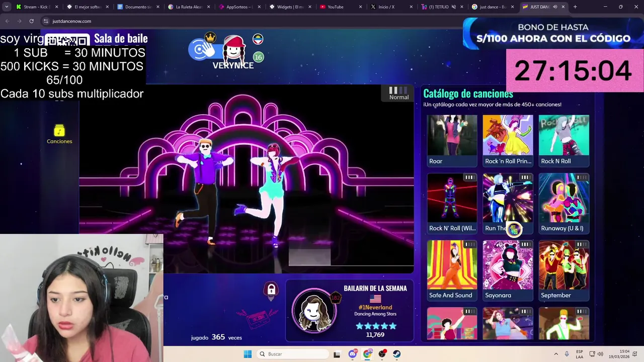Open the Canciones songs icon in sidebar
The image size is (644, 362).
click(59, 134)
